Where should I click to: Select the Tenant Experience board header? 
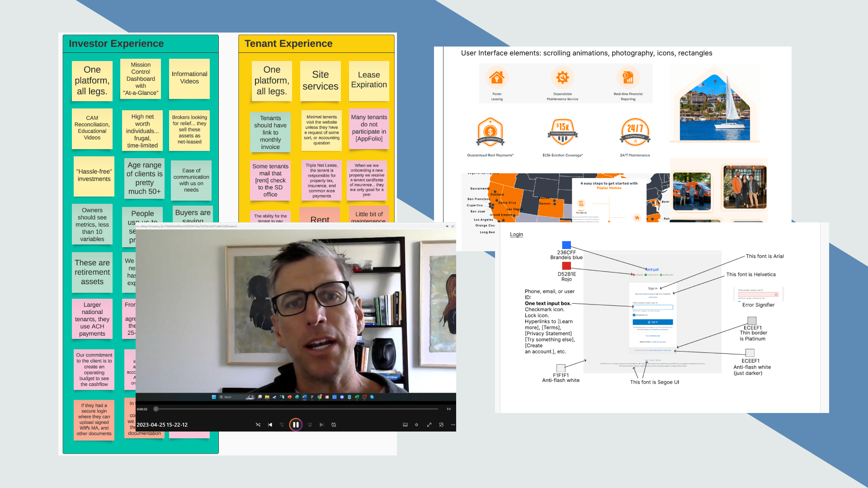pos(316,44)
